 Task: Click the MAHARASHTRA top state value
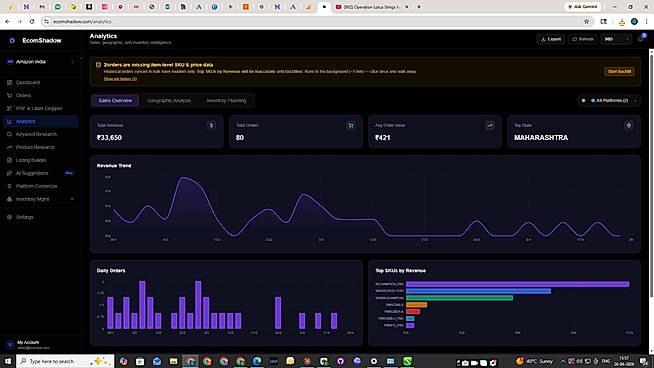pyautogui.click(x=541, y=137)
